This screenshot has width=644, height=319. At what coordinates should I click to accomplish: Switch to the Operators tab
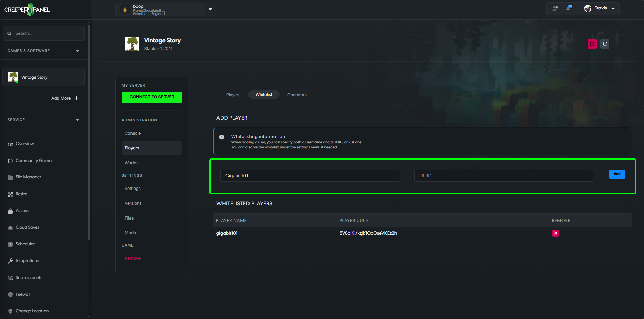click(297, 95)
